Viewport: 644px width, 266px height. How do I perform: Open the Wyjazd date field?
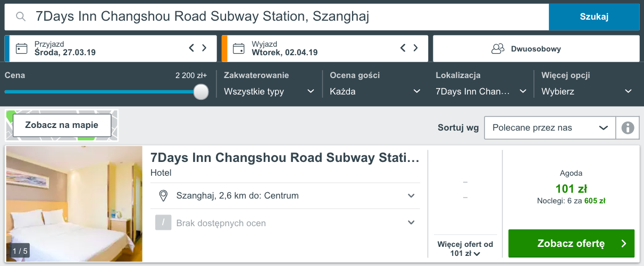coord(325,49)
